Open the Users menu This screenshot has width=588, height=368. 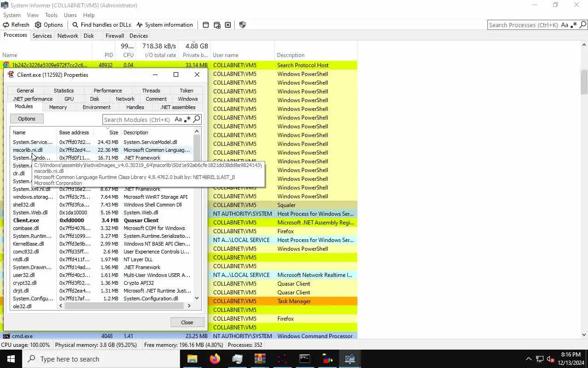coord(70,15)
